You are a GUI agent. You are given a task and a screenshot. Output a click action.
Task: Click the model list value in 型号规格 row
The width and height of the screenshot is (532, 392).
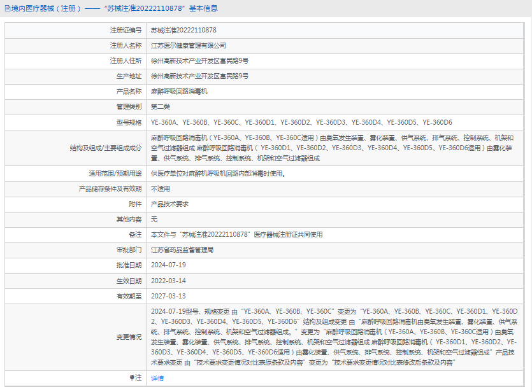[301, 122]
